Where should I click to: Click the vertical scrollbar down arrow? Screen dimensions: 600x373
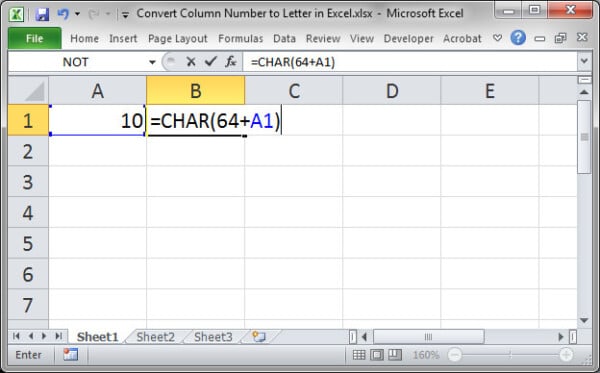[x=584, y=320]
